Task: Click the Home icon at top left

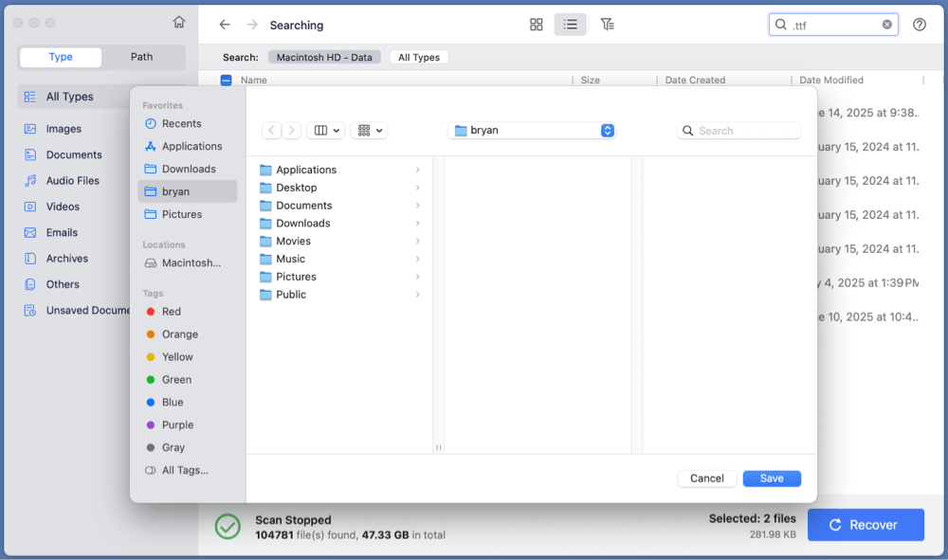Action: [x=178, y=20]
